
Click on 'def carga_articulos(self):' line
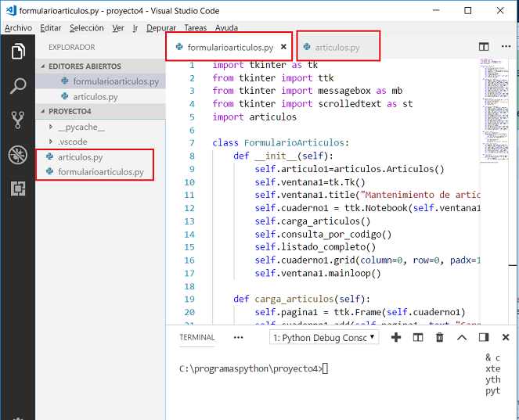tap(301, 300)
